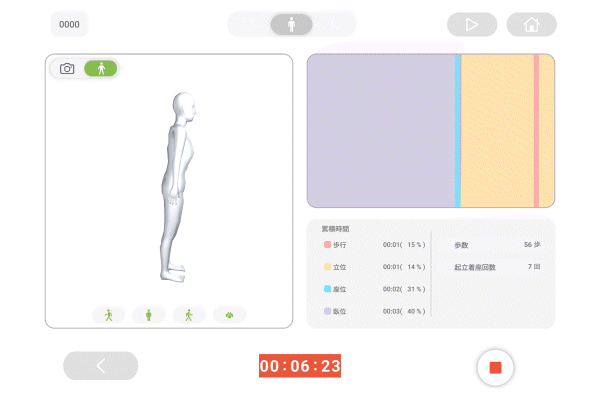Click the red elapsed timer 00:06:23
This screenshot has height=402, width=600.
[300, 366]
